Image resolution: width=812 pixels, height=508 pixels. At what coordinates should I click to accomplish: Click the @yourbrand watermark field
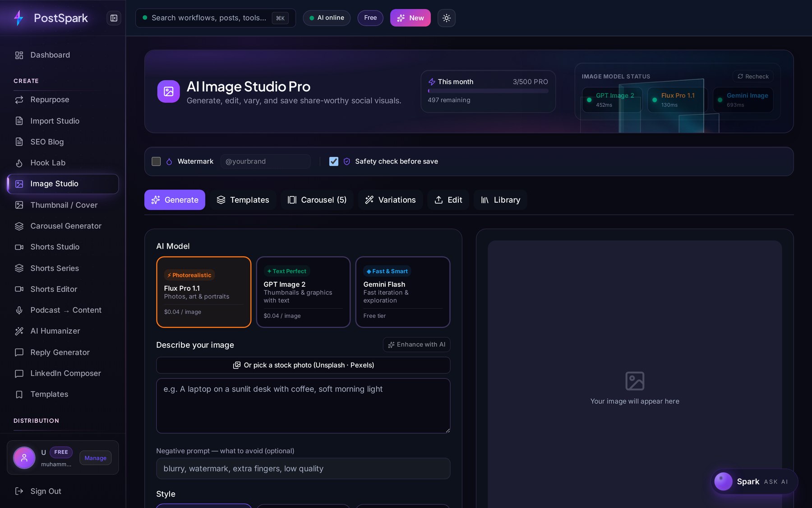265,162
